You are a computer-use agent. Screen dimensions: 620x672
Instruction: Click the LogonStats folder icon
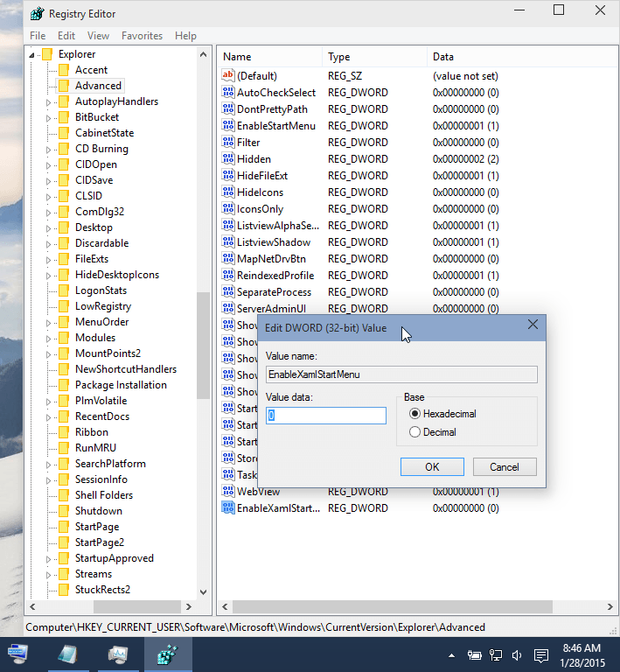(x=63, y=290)
